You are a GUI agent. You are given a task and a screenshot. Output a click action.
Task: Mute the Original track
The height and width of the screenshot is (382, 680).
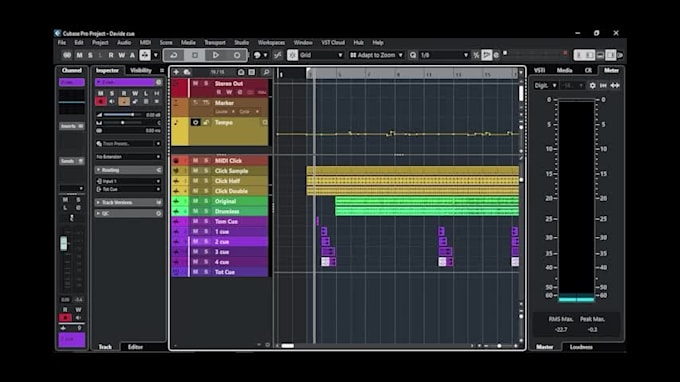(196, 201)
